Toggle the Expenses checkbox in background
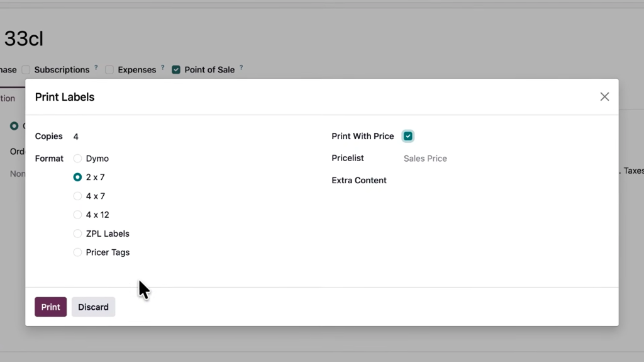The image size is (644, 362). pos(109,70)
